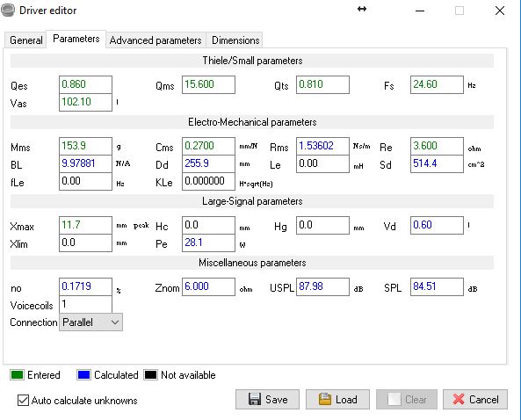Open the Connection dropdown showing Parallel
This screenshot has height=420, width=521.
[90, 322]
